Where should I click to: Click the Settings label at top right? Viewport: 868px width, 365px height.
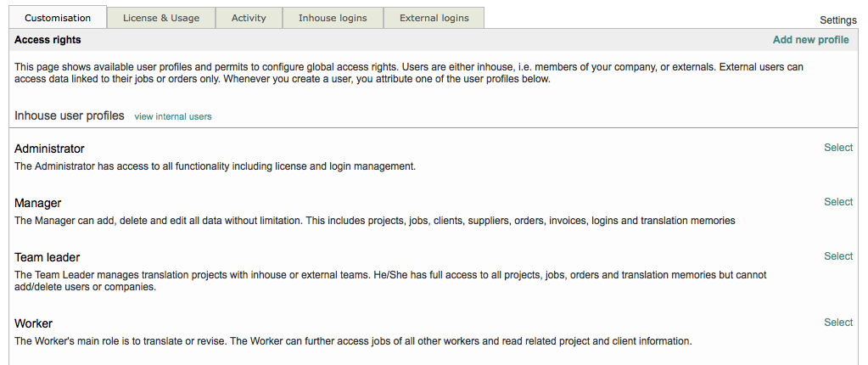tap(838, 20)
